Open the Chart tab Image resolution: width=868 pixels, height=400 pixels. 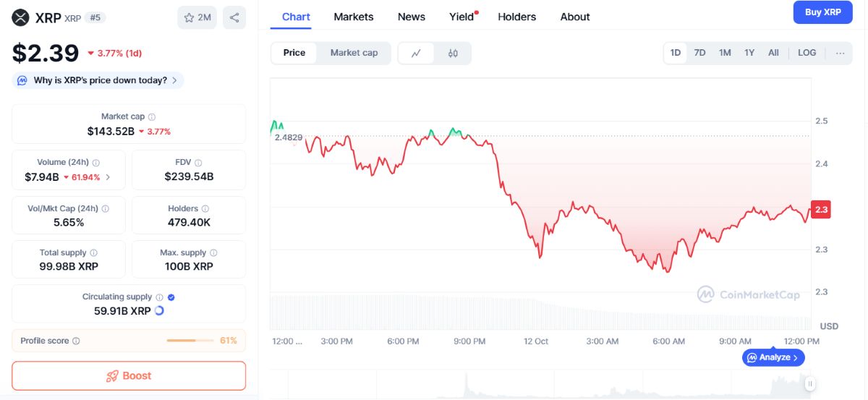click(296, 17)
